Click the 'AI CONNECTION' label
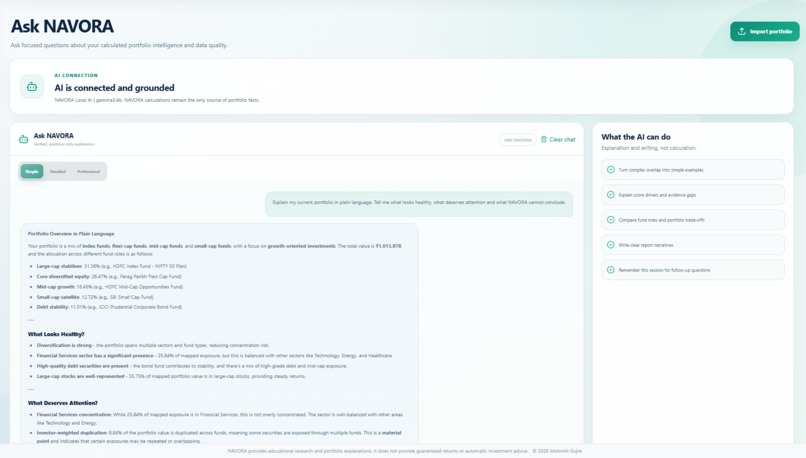The image size is (806, 458). coord(76,76)
